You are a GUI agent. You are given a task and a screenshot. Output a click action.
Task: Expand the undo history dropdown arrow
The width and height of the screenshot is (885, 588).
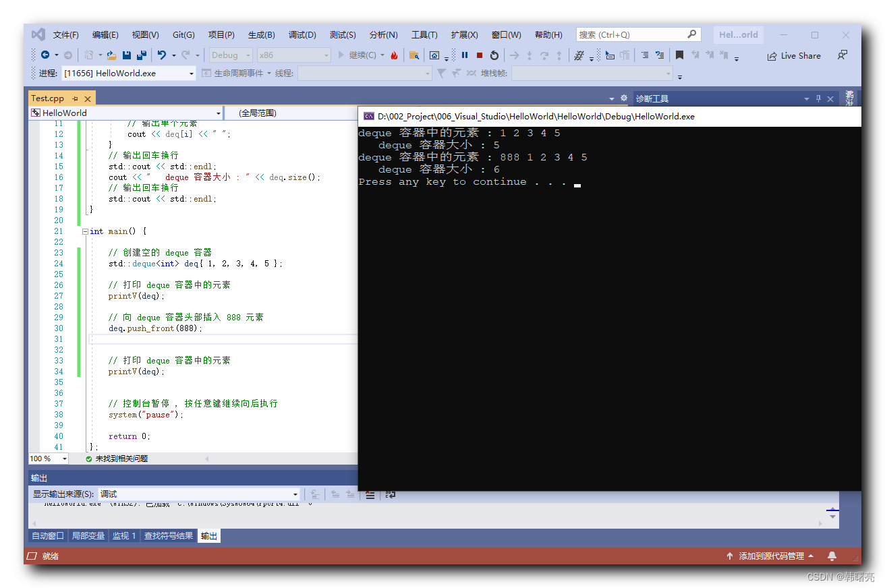173,55
